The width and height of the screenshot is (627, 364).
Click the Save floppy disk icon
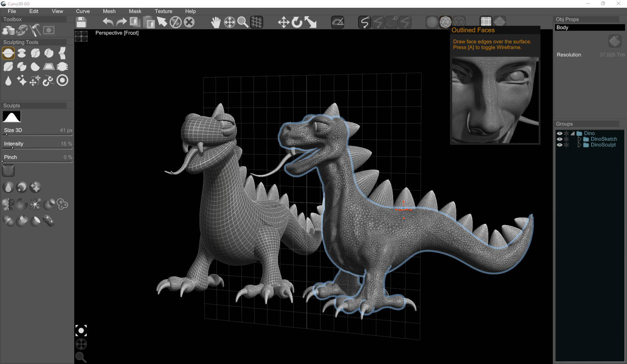coord(81,22)
